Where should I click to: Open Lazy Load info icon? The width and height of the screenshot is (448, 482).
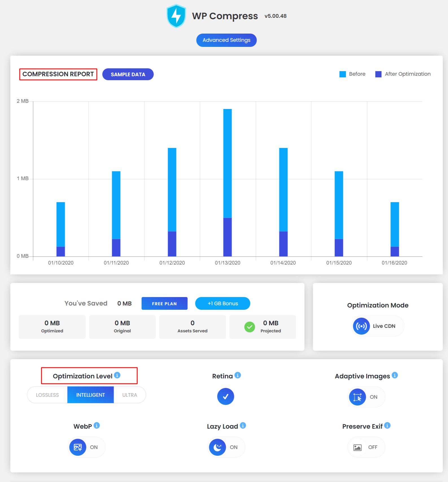coord(243,426)
